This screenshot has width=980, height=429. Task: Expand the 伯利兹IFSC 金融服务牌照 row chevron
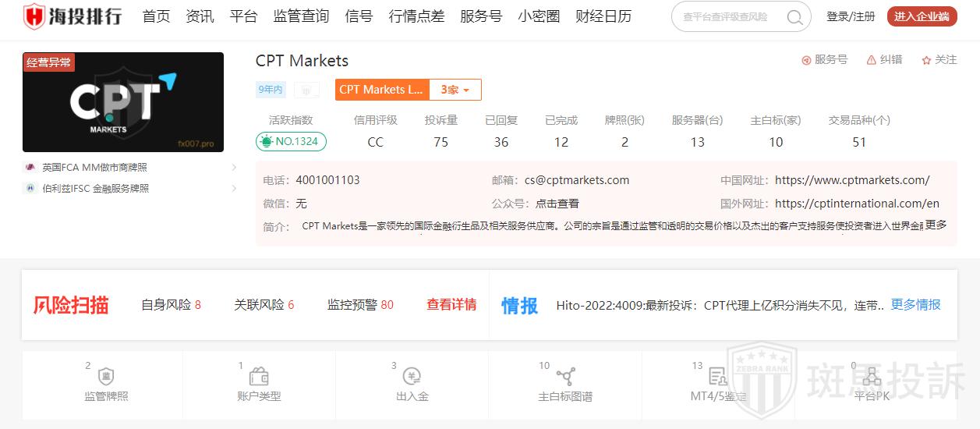click(234, 188)
